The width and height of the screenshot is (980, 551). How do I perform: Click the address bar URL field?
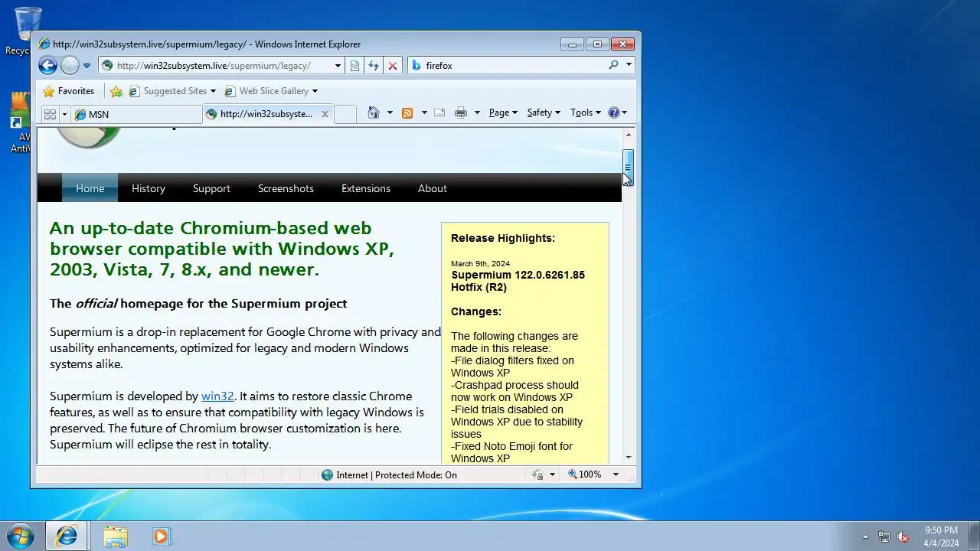pos(217,66)
